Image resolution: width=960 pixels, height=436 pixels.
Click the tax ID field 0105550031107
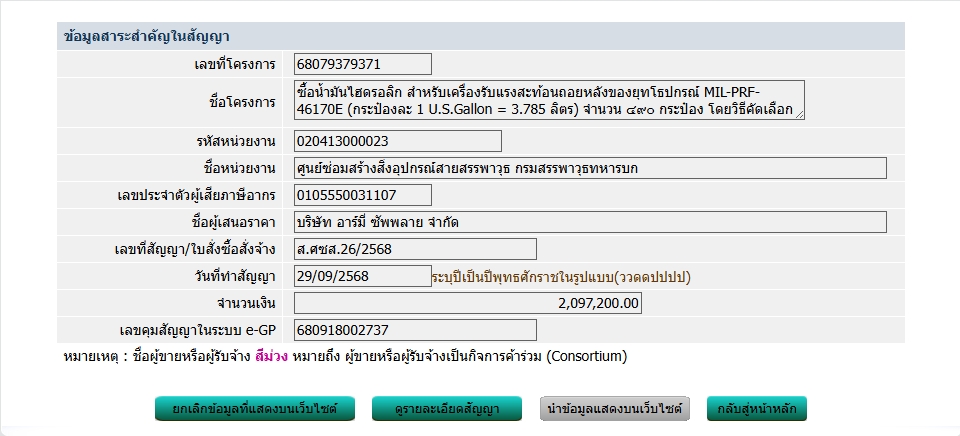click(x=363, y=195)
